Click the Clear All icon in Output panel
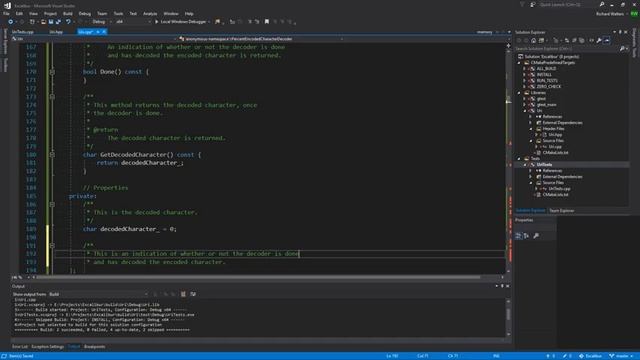 click(x=183, y=294)
